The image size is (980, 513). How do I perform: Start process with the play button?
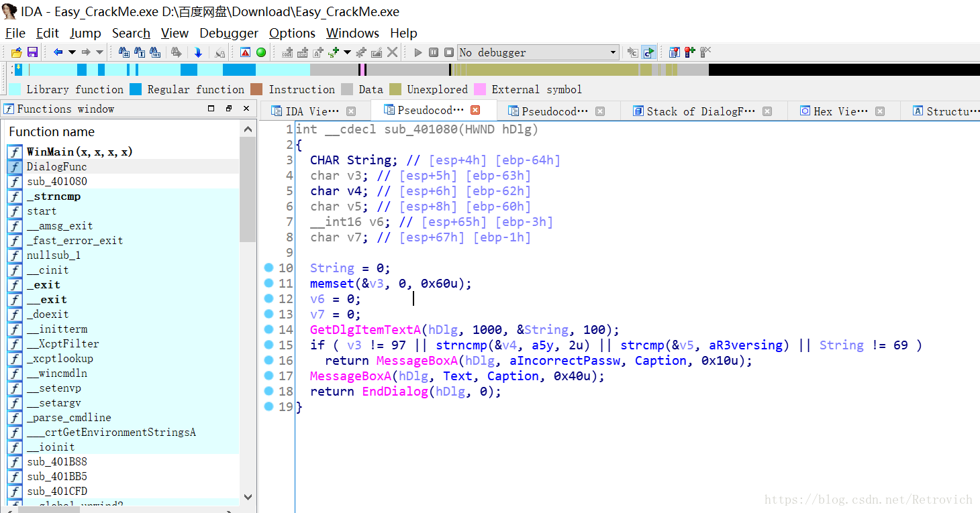(x=418, y=52)
